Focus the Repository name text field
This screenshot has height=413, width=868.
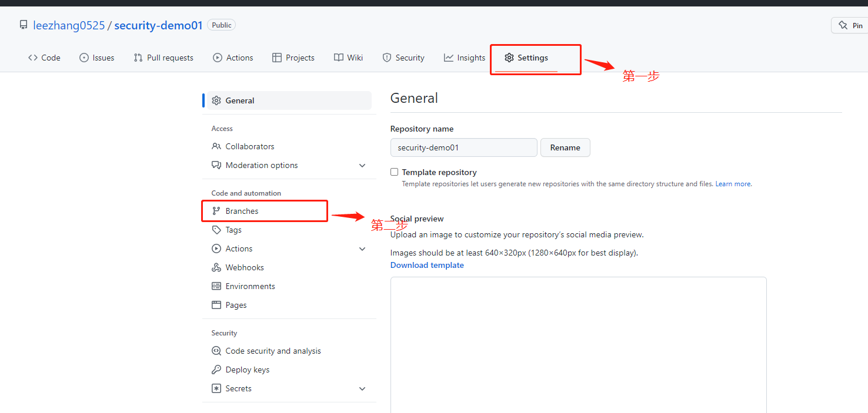463,147
